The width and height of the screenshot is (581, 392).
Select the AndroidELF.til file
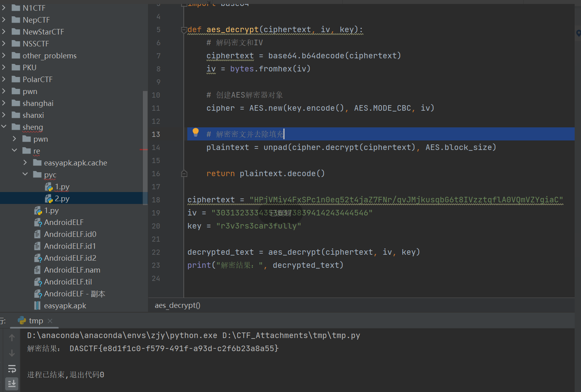[x=68, y=282]
